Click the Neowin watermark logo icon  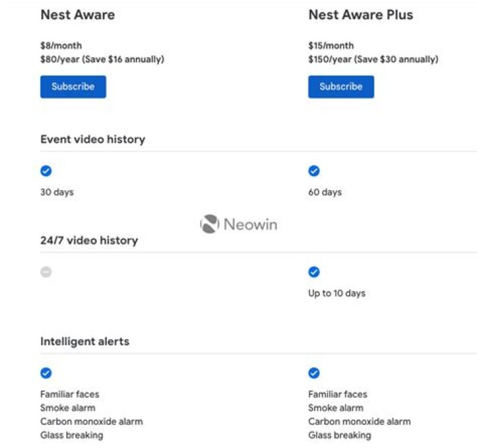pos(209,224)
